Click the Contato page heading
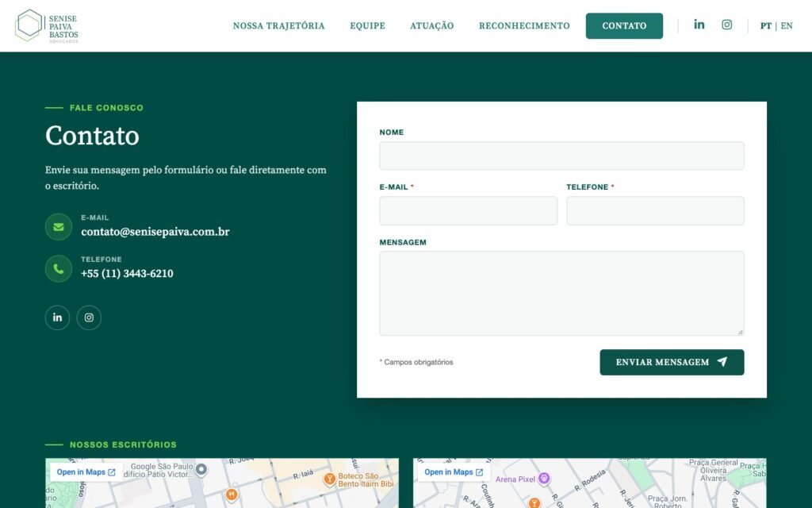 (92, 136)
